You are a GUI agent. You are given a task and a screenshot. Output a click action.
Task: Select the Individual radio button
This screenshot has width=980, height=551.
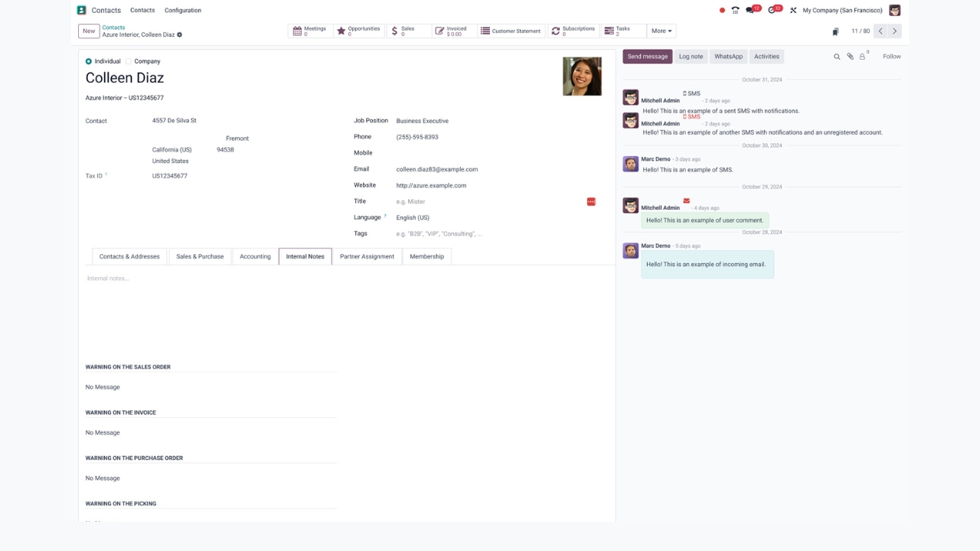point(89,61)
